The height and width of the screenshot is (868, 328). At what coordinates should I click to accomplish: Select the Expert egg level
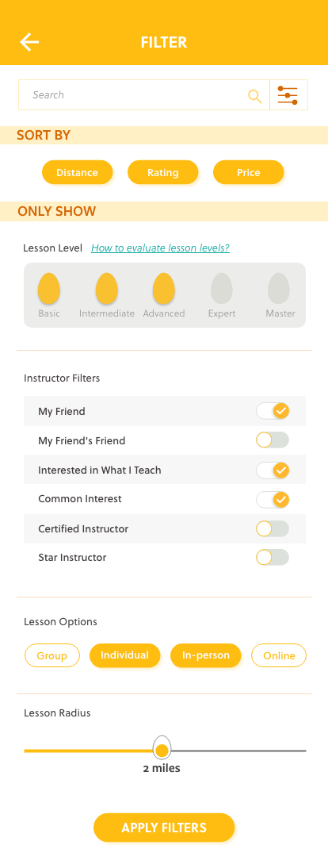tap(222, 289)
